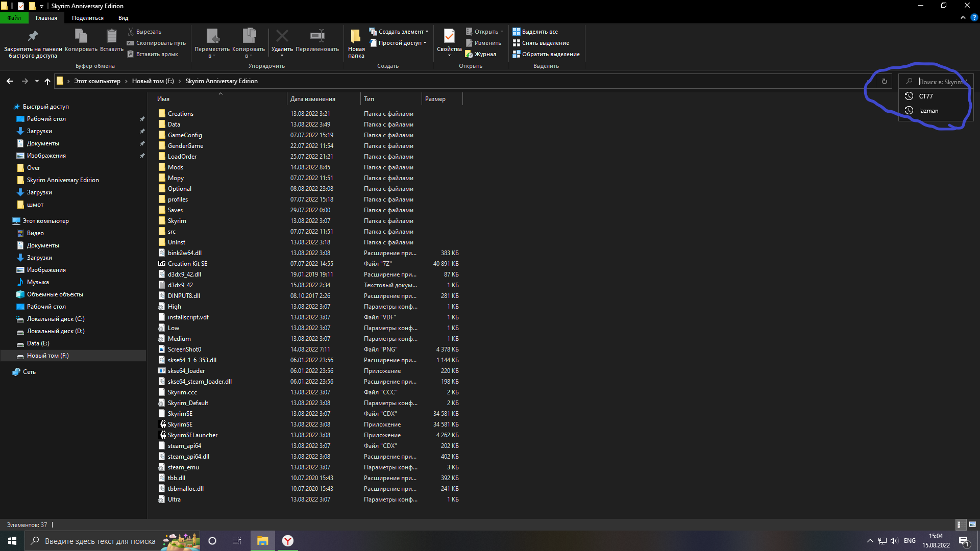The image size is (980, 551).
Task: Open recent locations dropdown arrow
Action: click(37, 81)
